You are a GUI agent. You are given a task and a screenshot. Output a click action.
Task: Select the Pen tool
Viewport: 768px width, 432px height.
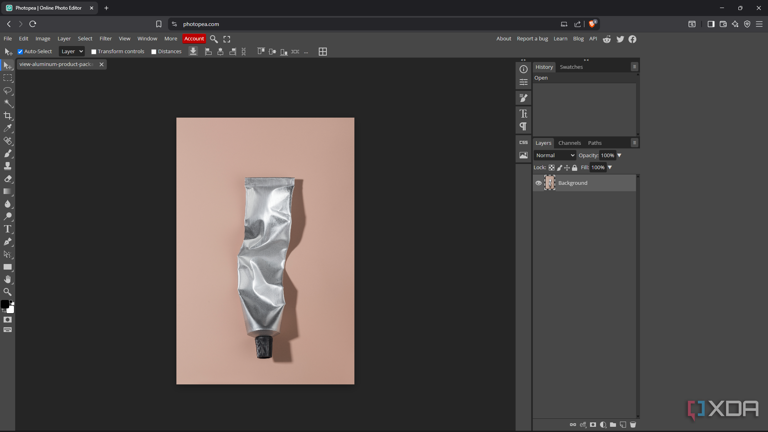coord(7,242)
